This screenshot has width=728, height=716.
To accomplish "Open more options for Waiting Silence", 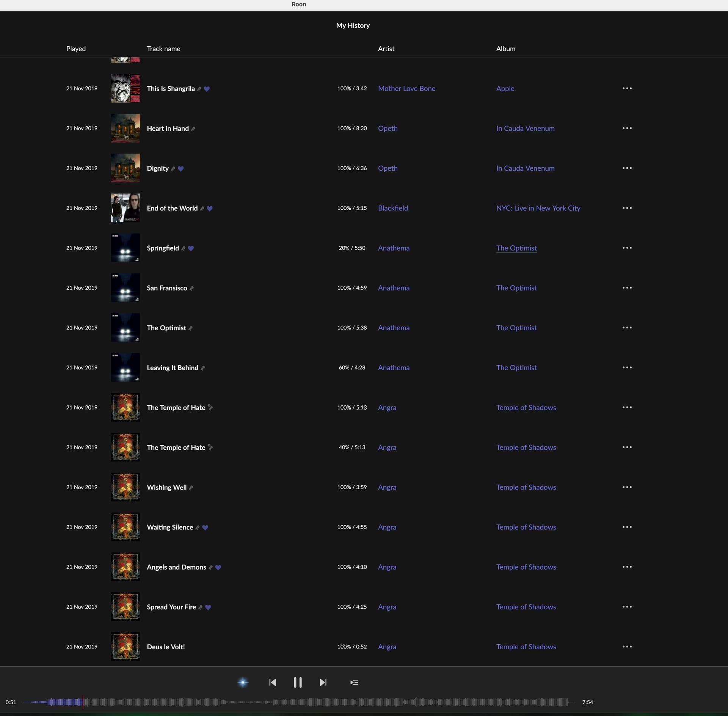I will tap(627, 527).
